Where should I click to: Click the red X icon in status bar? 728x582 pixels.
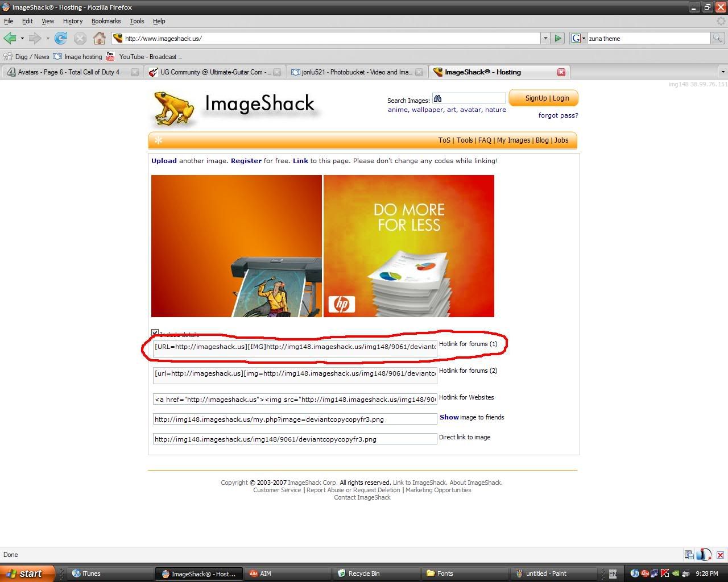tap(720, 555)
